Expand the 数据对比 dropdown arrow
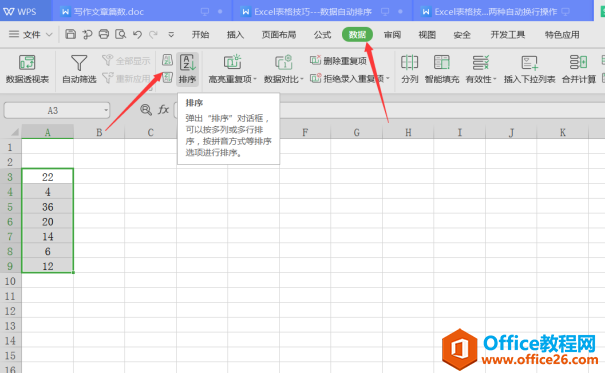This screenshot has height=377, width=605. tap(302, 79)
